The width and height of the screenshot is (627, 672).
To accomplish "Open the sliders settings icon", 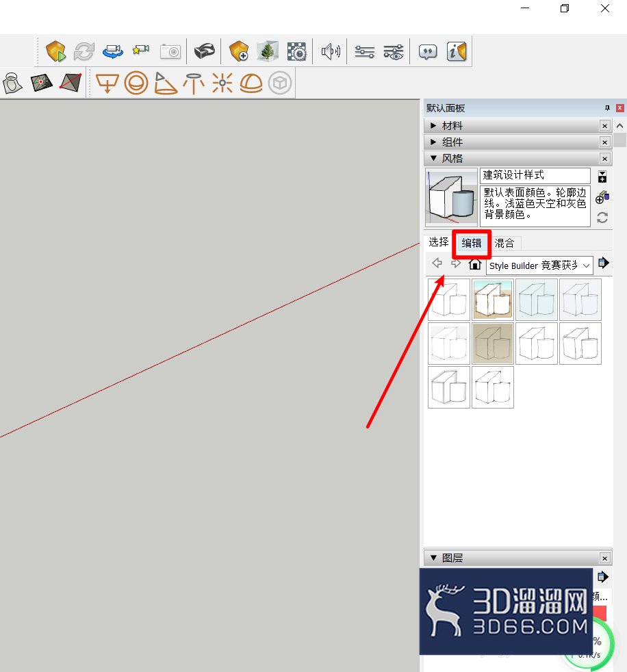I will pos(365,52).
